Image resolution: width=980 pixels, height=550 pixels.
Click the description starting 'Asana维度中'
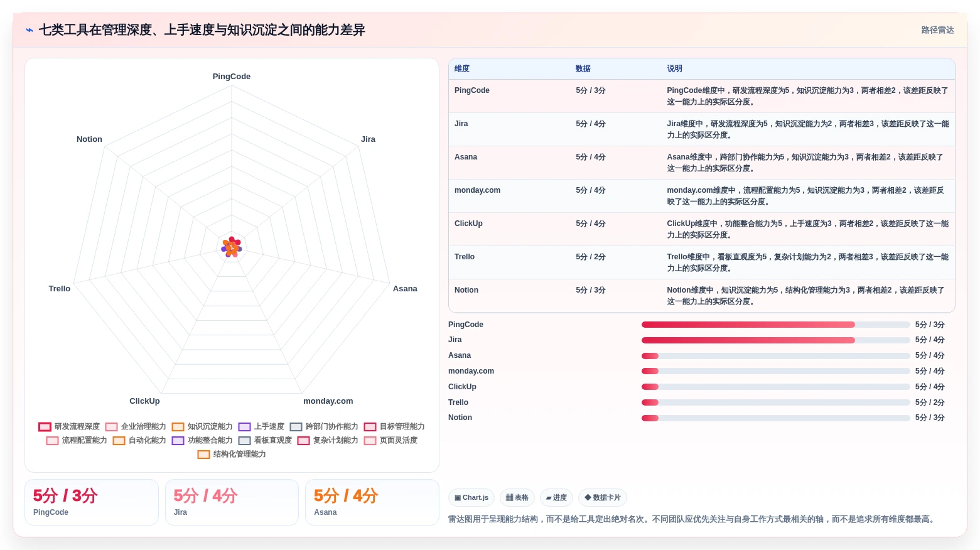point(805,163)
